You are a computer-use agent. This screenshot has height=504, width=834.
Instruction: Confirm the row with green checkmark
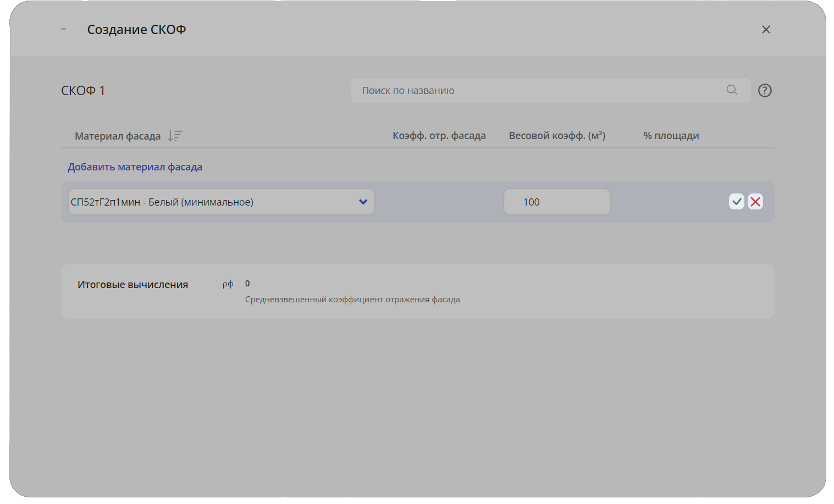click(x=737, y=202)
